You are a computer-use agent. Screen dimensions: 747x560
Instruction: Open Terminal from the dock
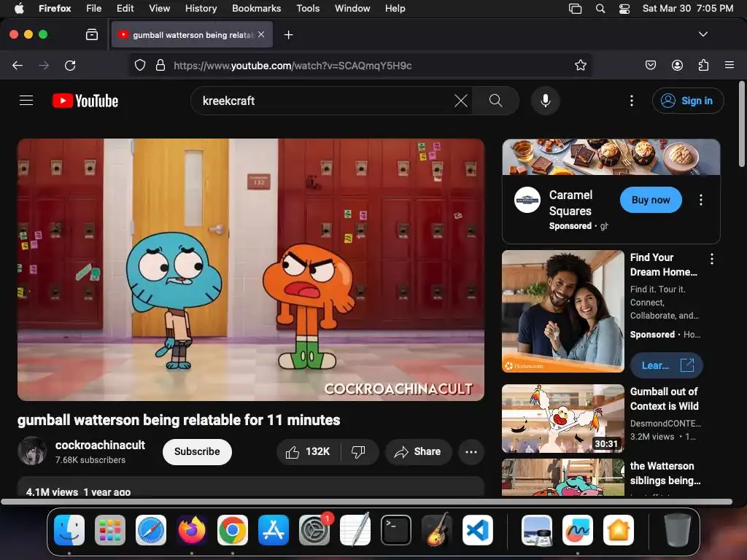point(396,530)
